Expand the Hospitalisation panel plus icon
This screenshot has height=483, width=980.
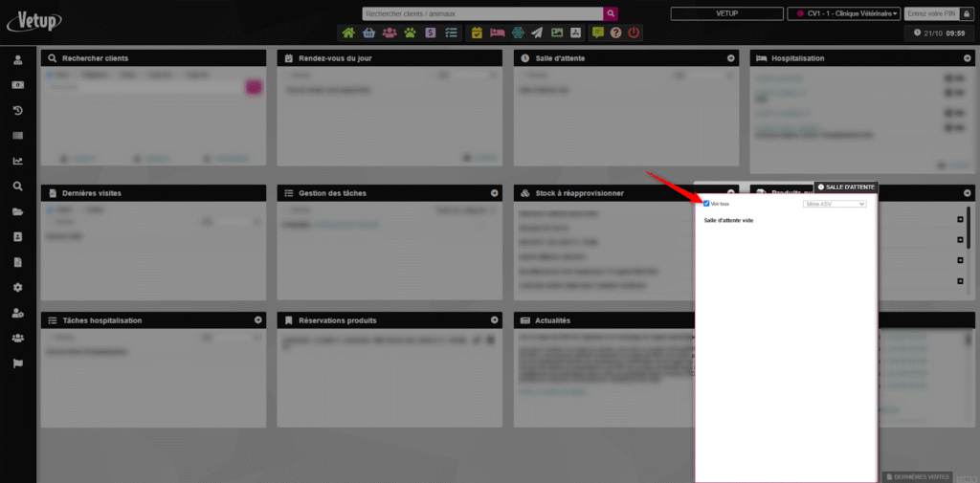click(x=968, y=58)
